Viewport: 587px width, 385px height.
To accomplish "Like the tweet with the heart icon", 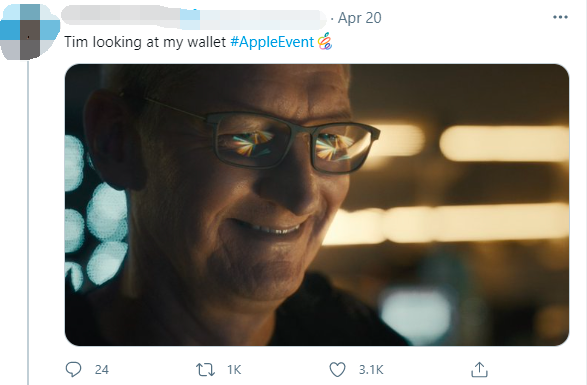I will (x=337, y=370).
